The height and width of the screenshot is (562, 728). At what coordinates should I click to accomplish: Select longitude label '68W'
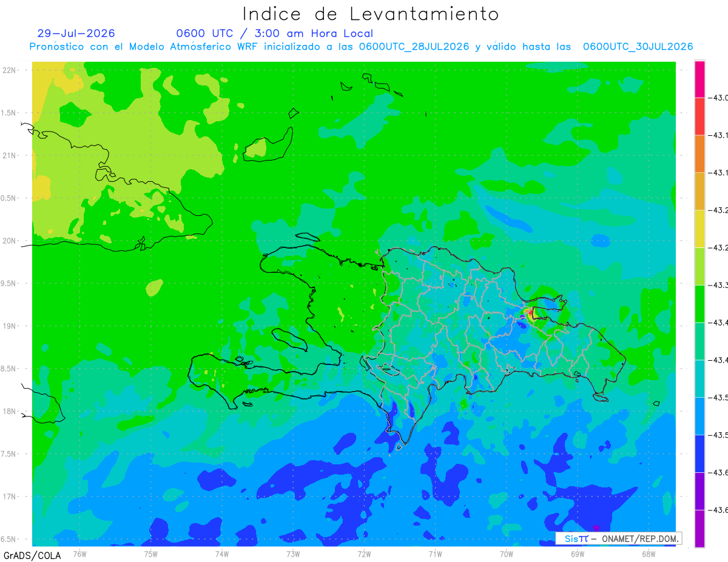[x=648, y=554]
